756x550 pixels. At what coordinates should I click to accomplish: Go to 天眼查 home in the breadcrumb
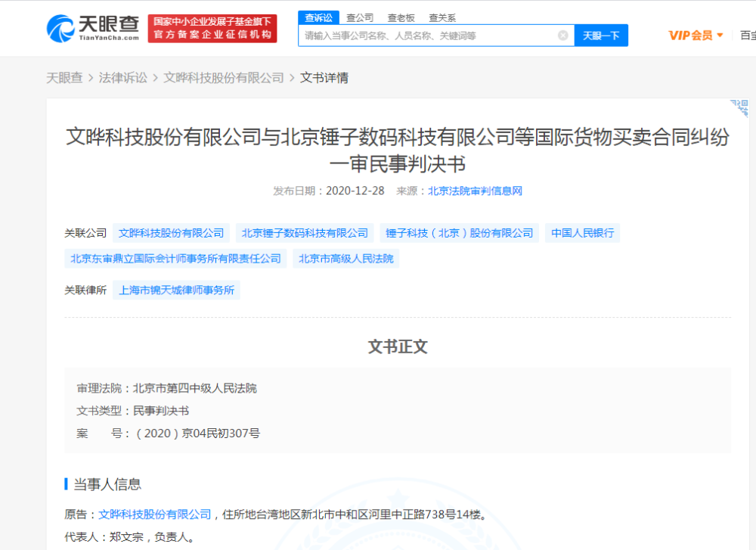(64, 77)
